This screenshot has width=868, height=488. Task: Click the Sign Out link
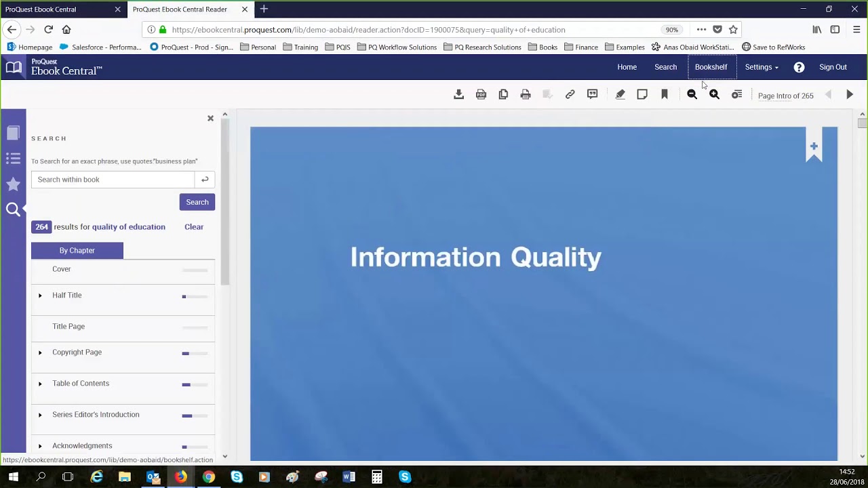pos(833,67)
